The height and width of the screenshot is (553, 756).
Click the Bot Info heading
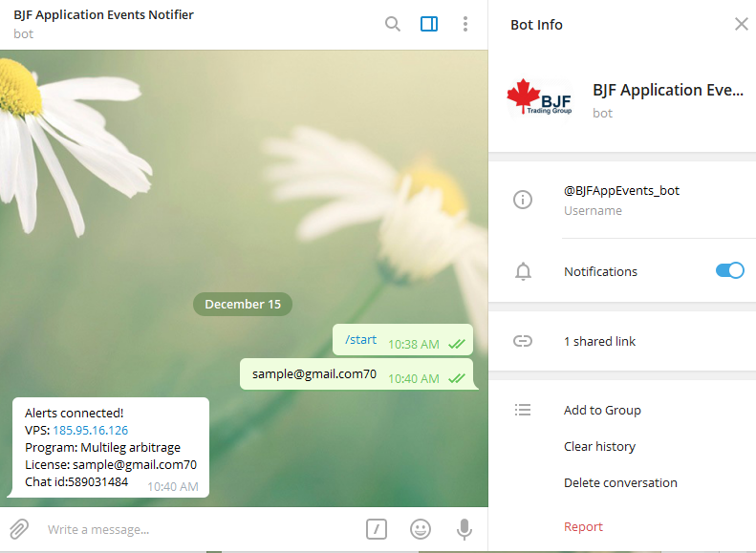coord(536,25)
